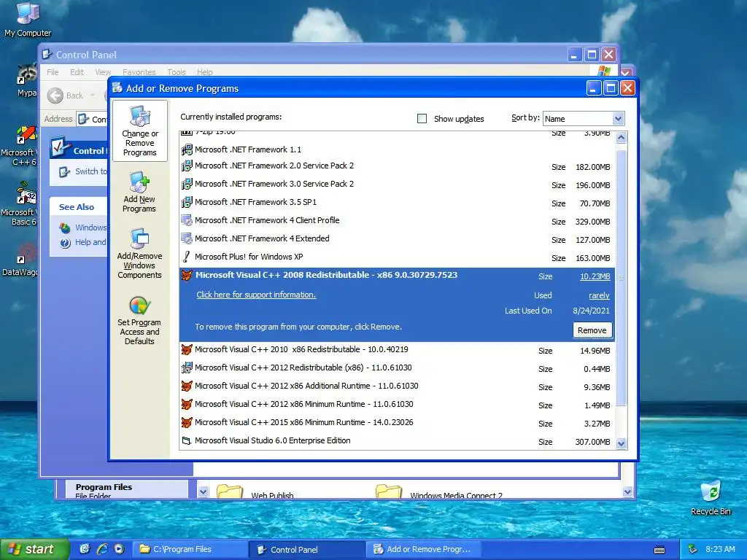The height and width of the screenshot is (560, 747).
Task: Select Microsoft Visual Studio 6.0 Enterprise Edition row
Action: (398, 441)
